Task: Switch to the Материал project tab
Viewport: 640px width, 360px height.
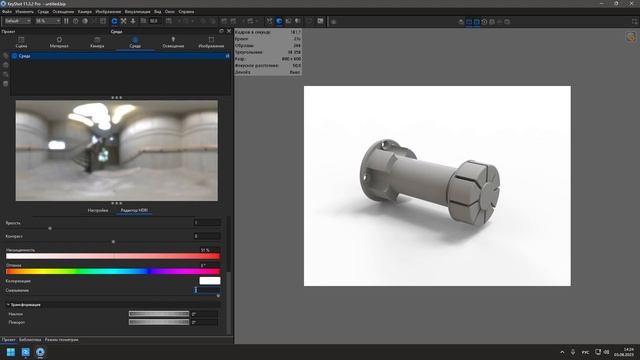Action: click(x=59, y=42)
